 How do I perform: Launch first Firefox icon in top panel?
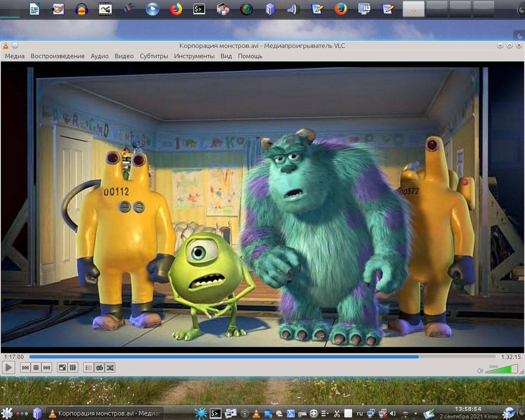click(176, 9)
